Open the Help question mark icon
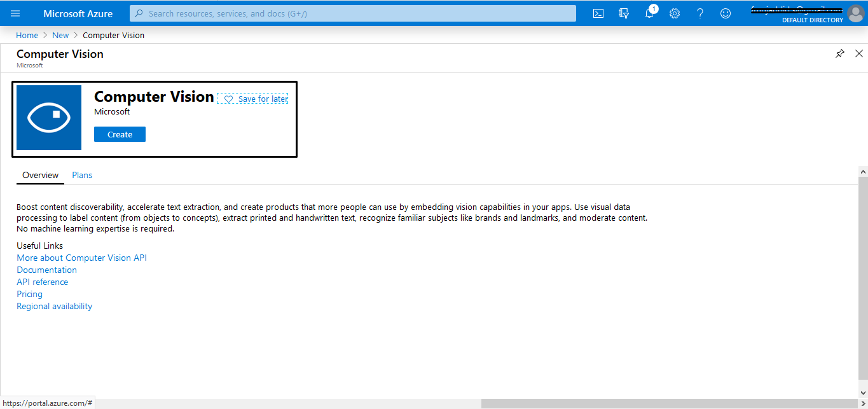 pos(700,13)
